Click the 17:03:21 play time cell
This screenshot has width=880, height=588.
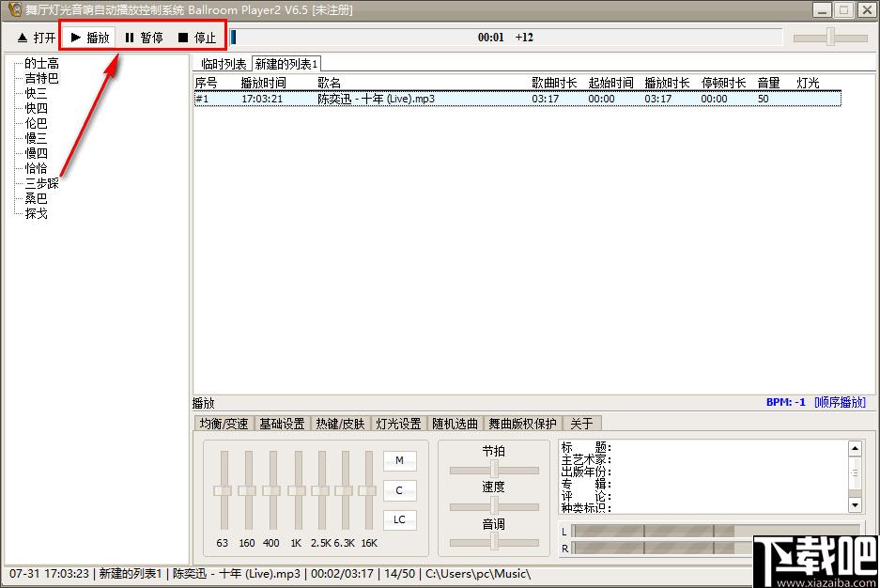[x=262, y=99]
